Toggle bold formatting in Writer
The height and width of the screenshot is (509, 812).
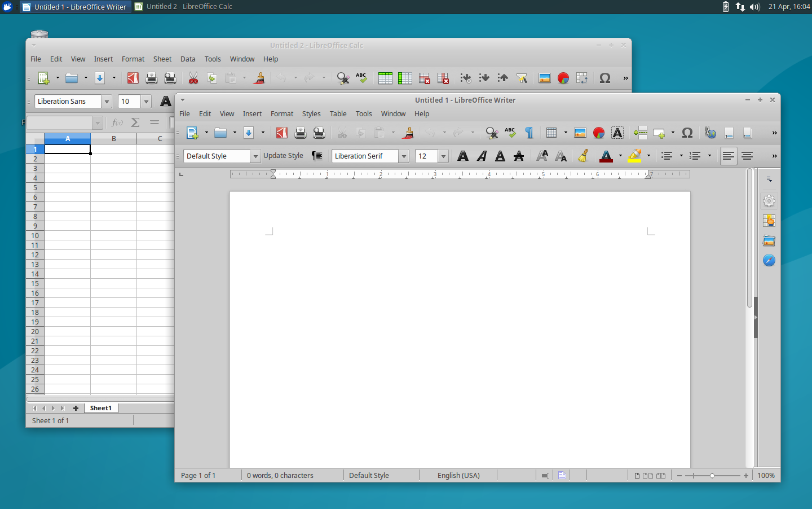tap(462, 156)
